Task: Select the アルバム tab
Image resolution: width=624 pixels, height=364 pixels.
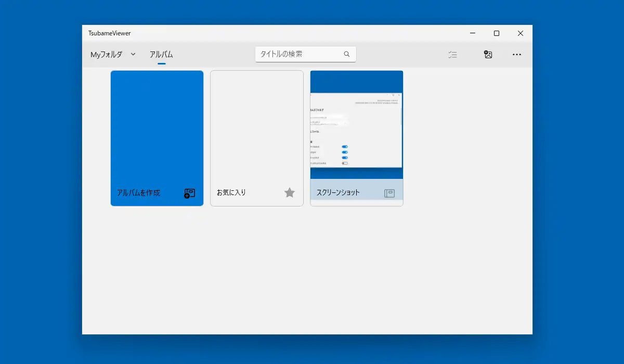Action: click(161, 54)
